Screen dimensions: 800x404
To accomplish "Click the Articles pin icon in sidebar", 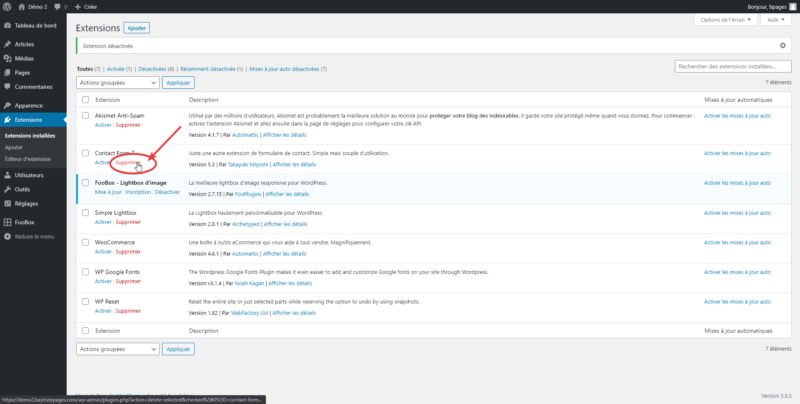I will (8, 45).
